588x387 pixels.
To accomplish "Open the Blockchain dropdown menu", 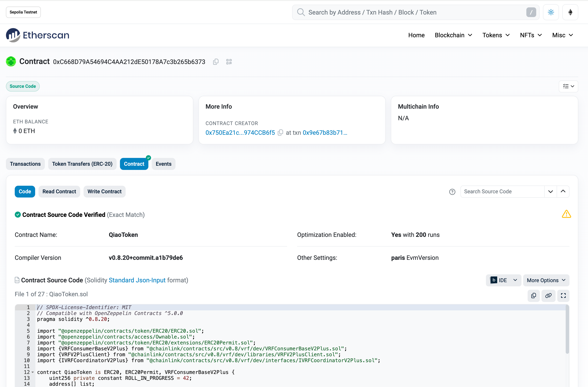I will 453,35.
